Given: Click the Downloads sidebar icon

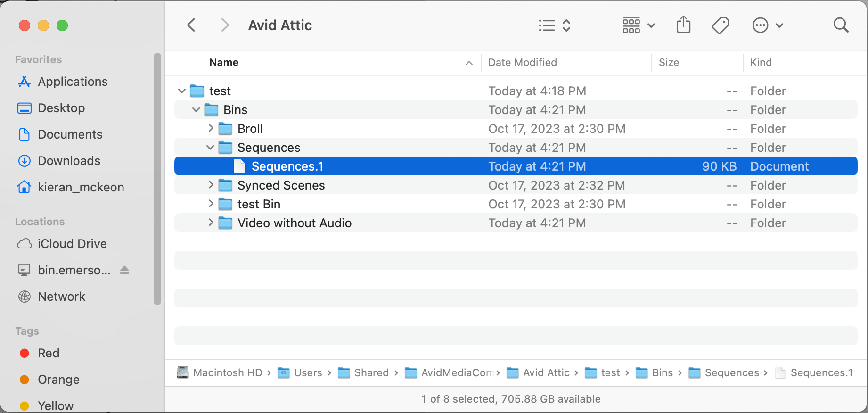Looking at the screenshot, I should (25, 161).
